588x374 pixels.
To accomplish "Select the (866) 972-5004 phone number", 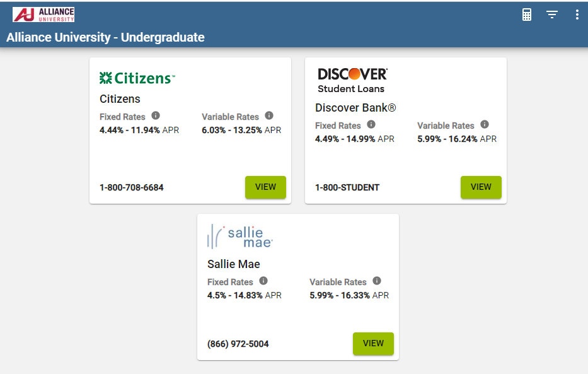I will (x=238, y=344).
